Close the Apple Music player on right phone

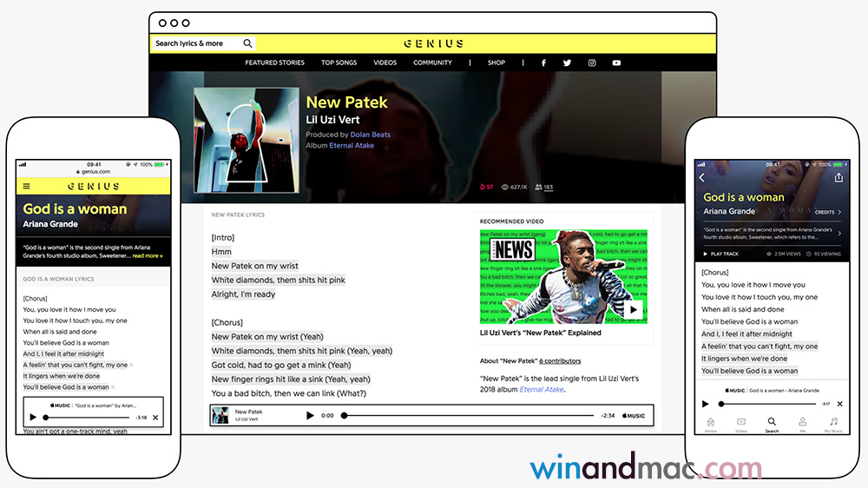click(x=839, y=404)
